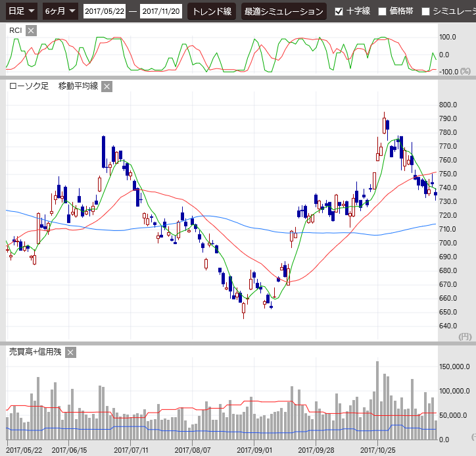
Task: Click the tallest volume bar above 150,000
Action: pyautogui.click(x=377, y=399)
